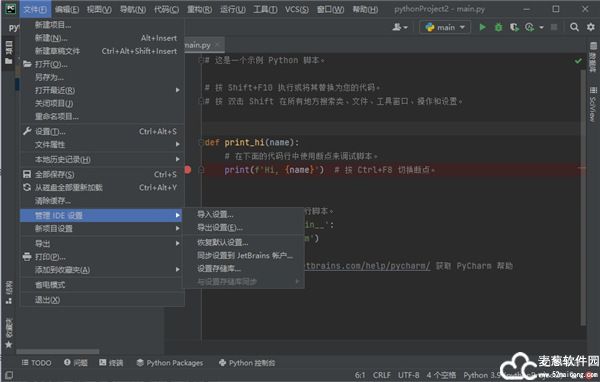Viewport: 600px width, 382px height.
Task: Open 设置(T)... with wrench icon
Action: click(102, 131)
